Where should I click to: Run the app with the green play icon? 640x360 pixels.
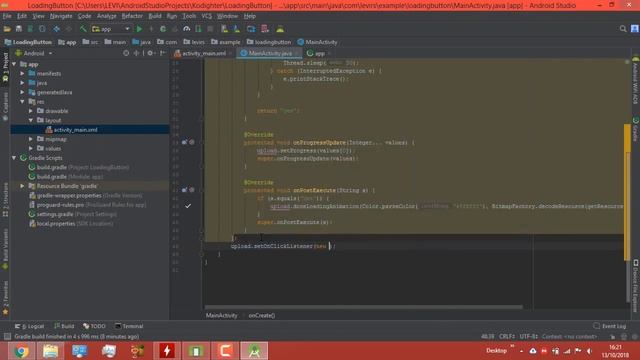(139, 29)
